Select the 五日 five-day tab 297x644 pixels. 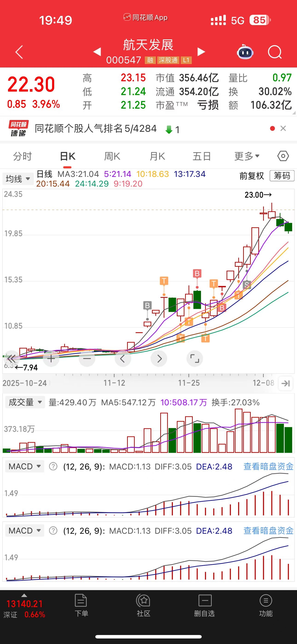(202, 156)
